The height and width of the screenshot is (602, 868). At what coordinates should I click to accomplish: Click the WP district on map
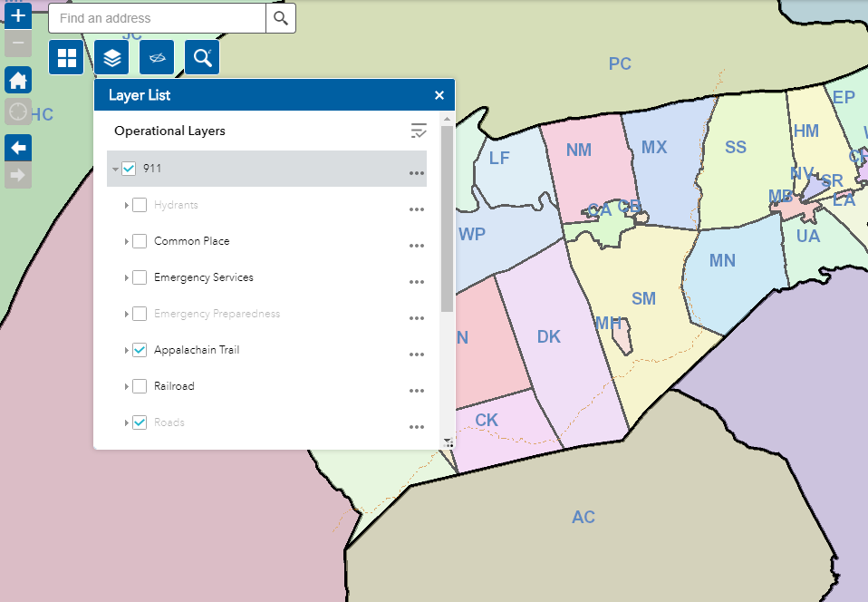[x=472, y=234]
